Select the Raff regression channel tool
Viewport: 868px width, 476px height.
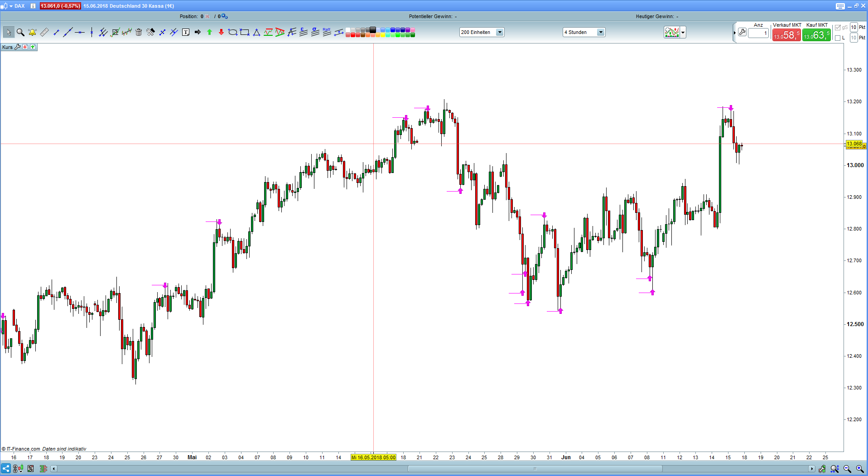click(x=327, y=32)
